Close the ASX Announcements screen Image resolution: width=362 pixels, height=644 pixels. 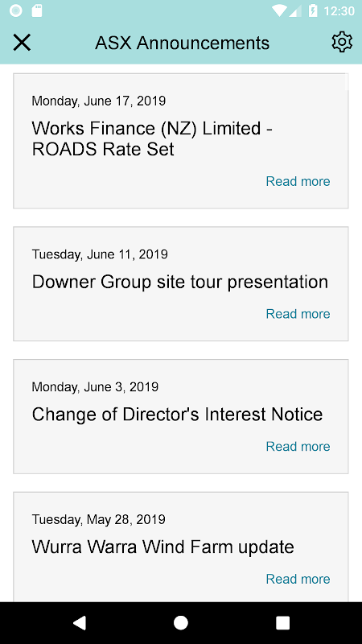[x=22, y=43]
